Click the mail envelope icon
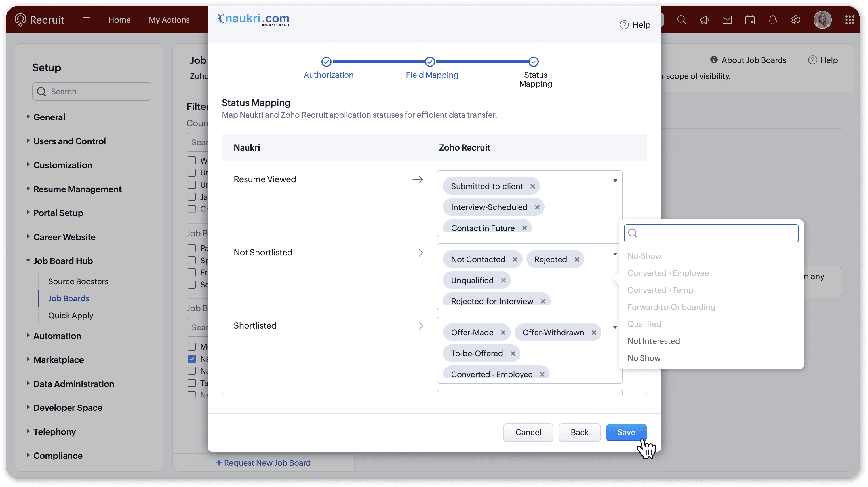 [x=727, y=20]
